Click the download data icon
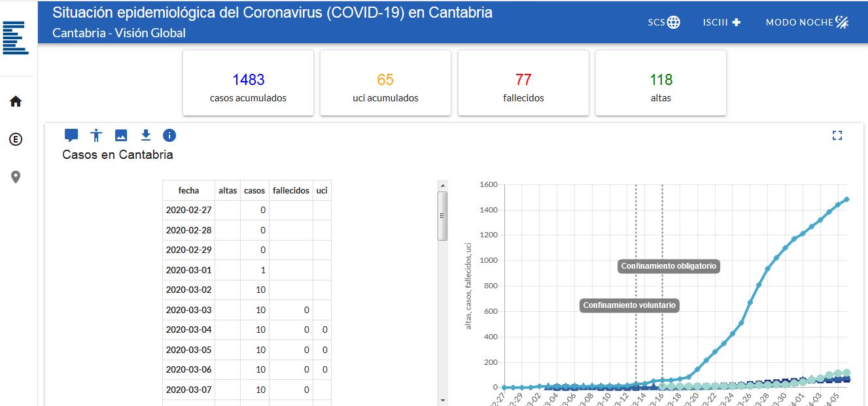Image resolution: width=868 pixels, height=406 pixels. click(x=146, y=135)
